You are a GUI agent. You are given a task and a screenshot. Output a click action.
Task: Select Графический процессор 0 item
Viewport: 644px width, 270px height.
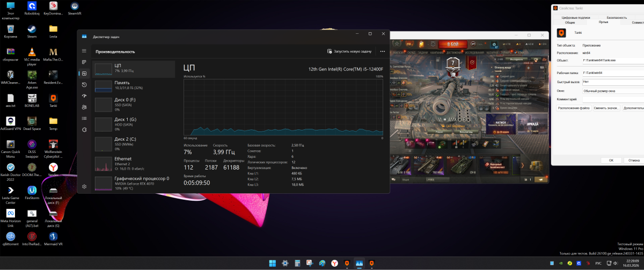coord(134,183)
